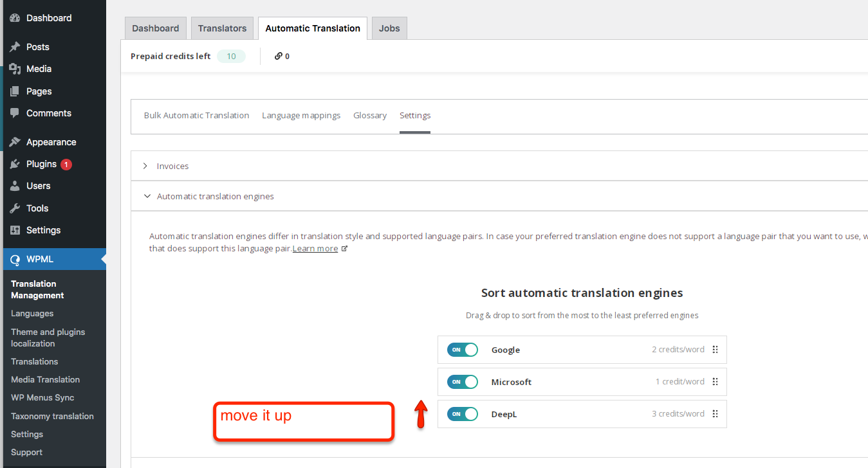Click the external link icon after Learn more
Viewport: 868px width, 468px height.
point(344,249)
